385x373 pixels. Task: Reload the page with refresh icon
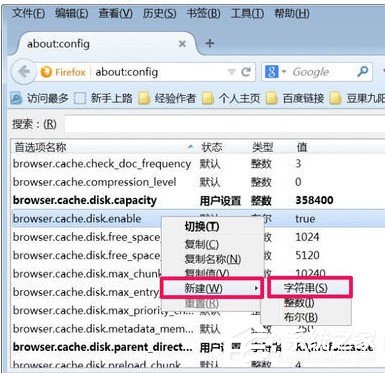point(246,72)
